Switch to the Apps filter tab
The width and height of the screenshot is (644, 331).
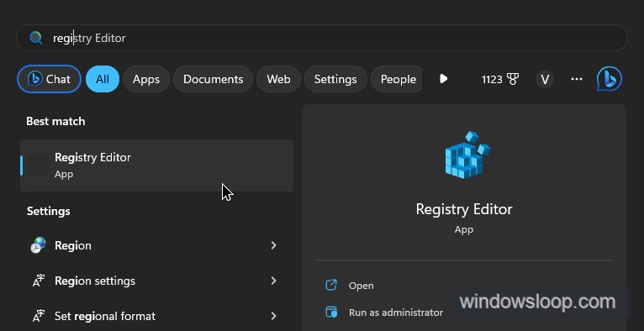146,79
